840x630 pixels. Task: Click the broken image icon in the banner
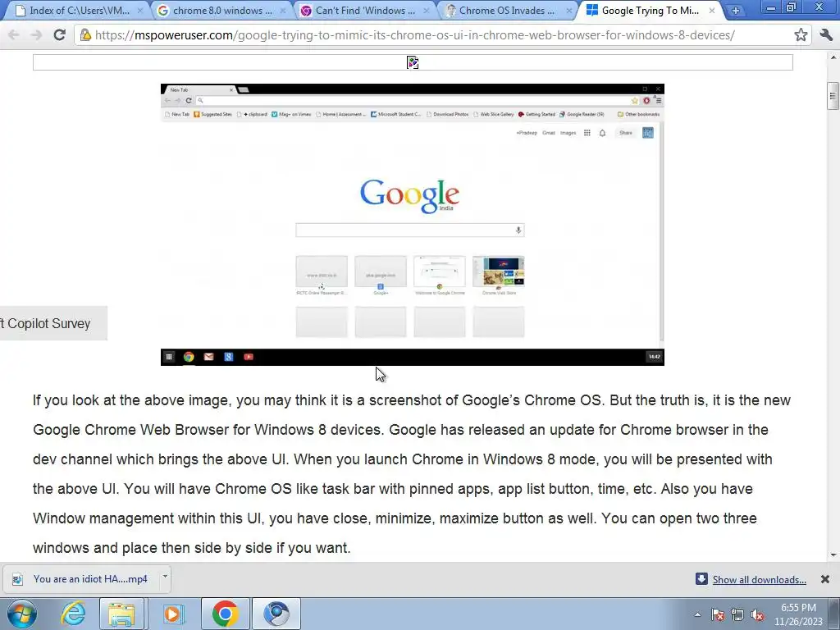[413, 62]
